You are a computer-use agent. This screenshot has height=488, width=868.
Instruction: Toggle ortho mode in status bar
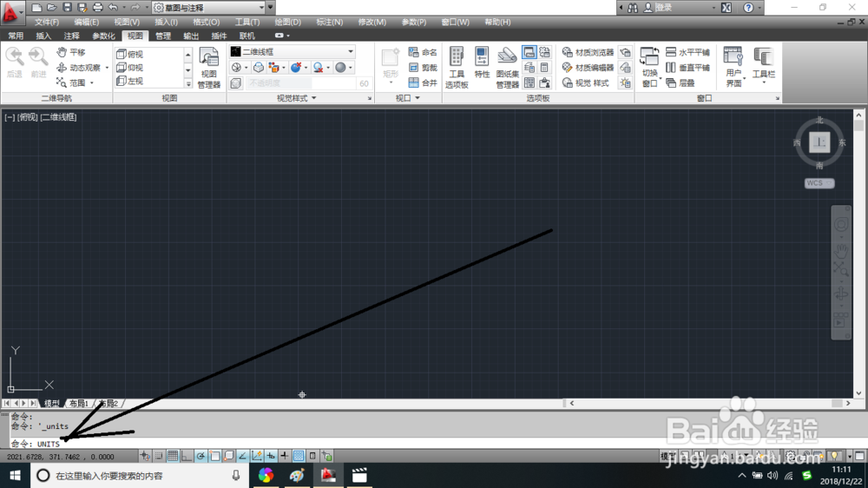pos(187,456)
